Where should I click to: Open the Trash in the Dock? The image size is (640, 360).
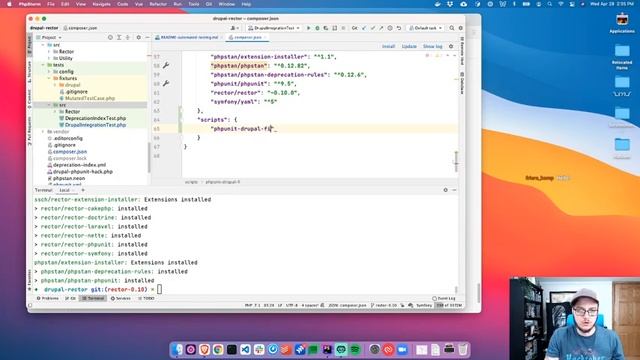click(x=462, y=350)
